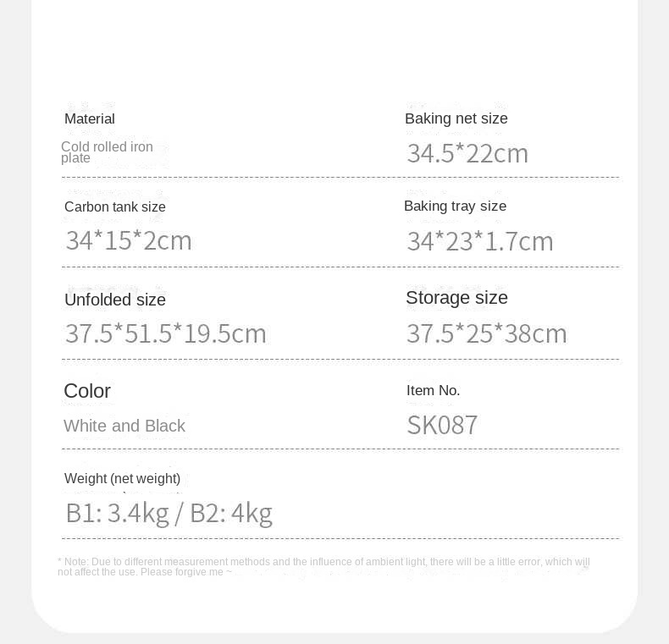Click the Weight (net weight) label
669x644 pixels.
coord(123,479)
